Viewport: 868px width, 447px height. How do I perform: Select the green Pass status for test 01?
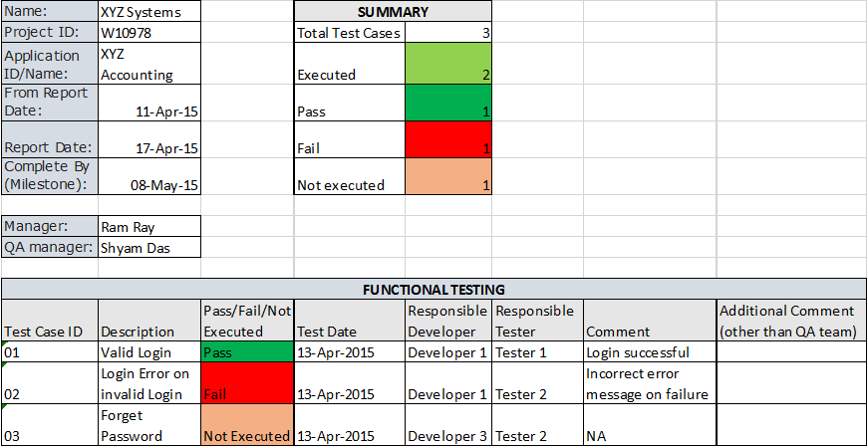pyautogui.click(x=247, y=351)
